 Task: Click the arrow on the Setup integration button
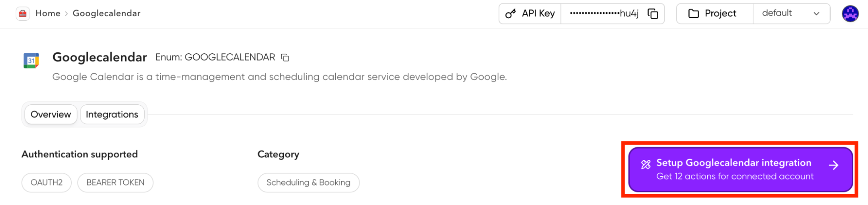[x=833, y=165]
